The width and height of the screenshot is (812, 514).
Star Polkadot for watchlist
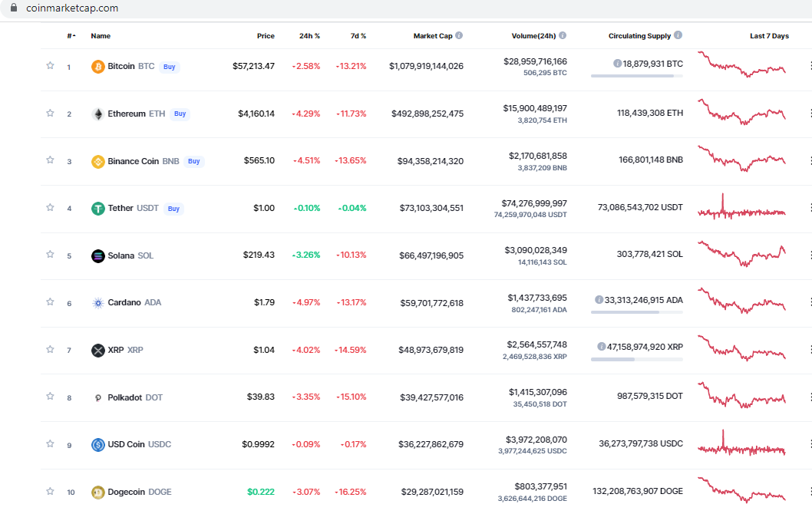(50, 396)
